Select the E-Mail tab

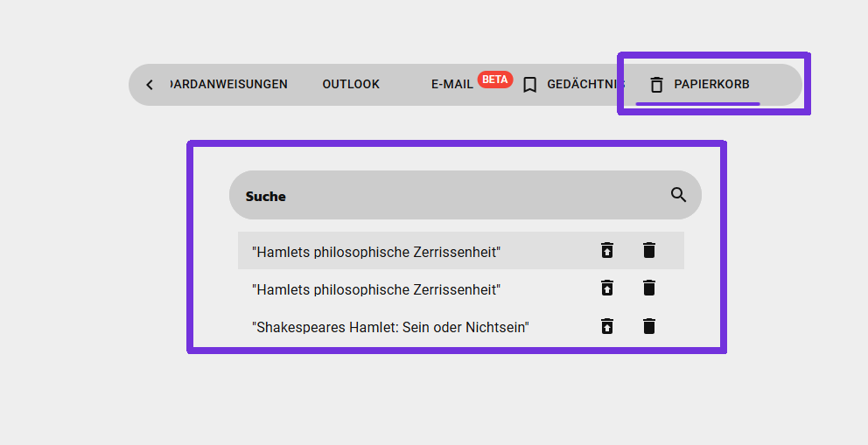451,85
